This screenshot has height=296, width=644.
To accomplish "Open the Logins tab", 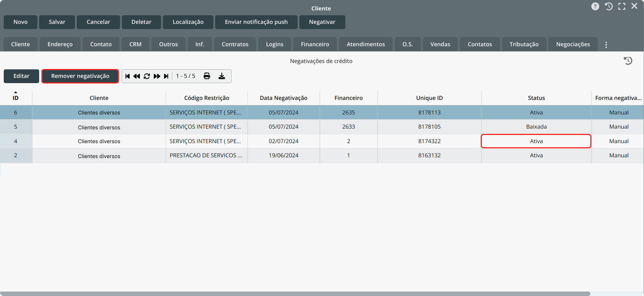I will [275, 44].
